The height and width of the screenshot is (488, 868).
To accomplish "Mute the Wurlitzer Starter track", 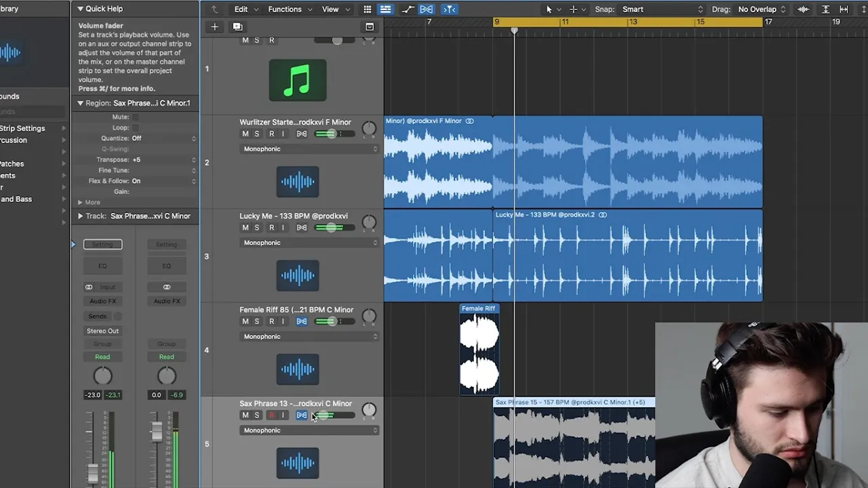I will [x=245, y=134].
